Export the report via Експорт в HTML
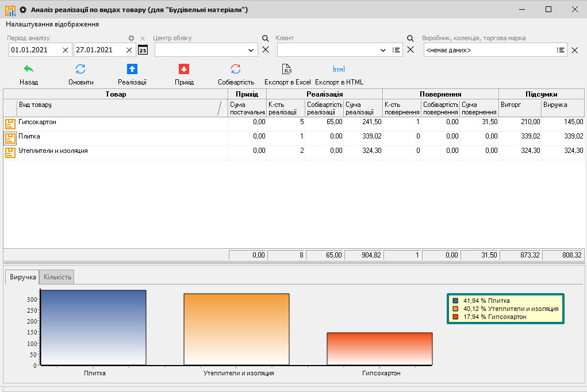Screen dimensions: 587x392 pyautogui.click(x=339, y=70)
